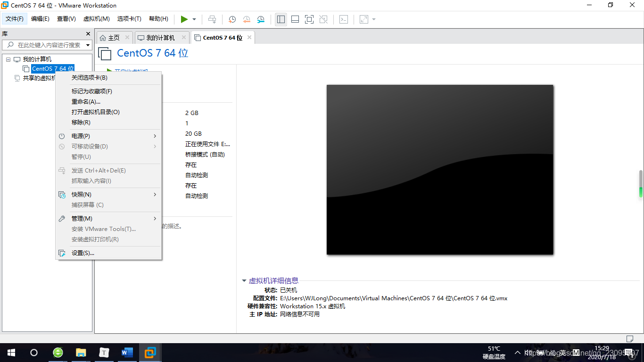Open the snapshot manager toolbar icon
The width and height of the screenshot is (644, 362).
[x=261, y=19]
